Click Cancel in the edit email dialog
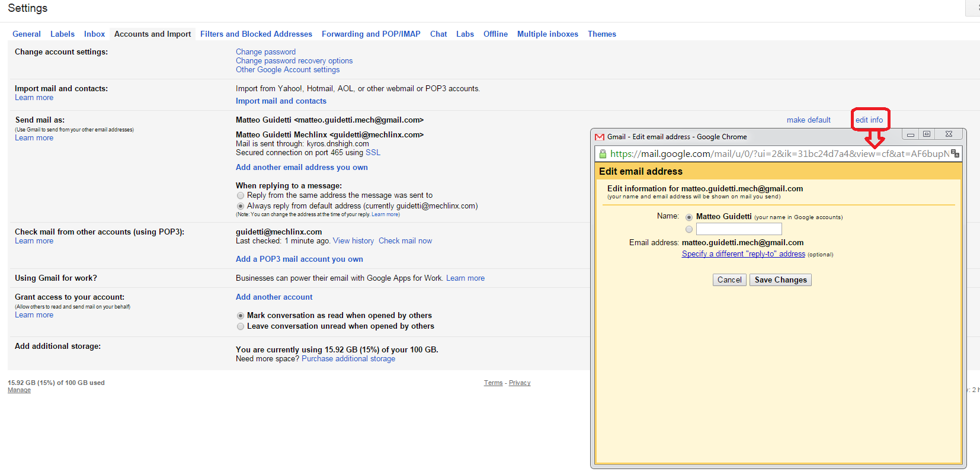Viewport: 980px width, 475px height. (729, 280)
